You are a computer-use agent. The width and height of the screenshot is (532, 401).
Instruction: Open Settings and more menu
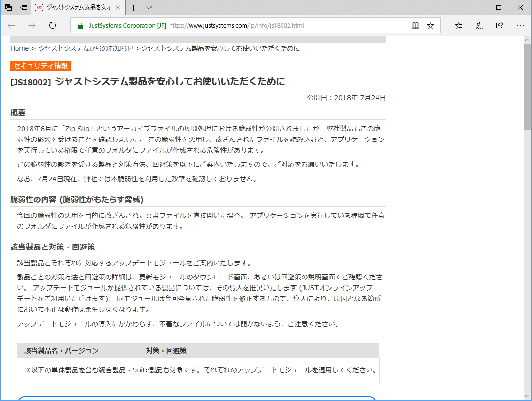(520, 26)
